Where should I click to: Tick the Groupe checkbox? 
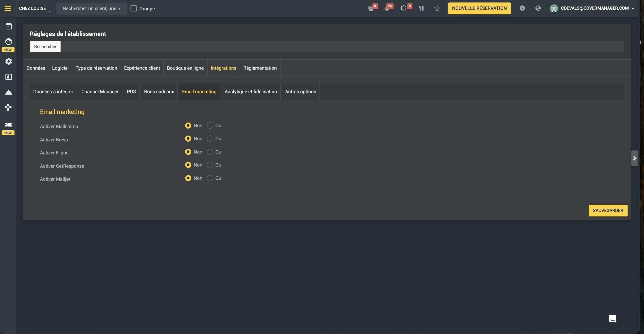click(133, 9)
